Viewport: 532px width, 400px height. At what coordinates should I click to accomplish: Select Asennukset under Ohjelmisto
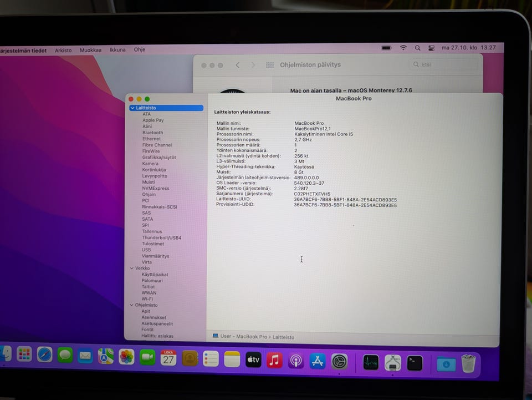coord(154,317)
